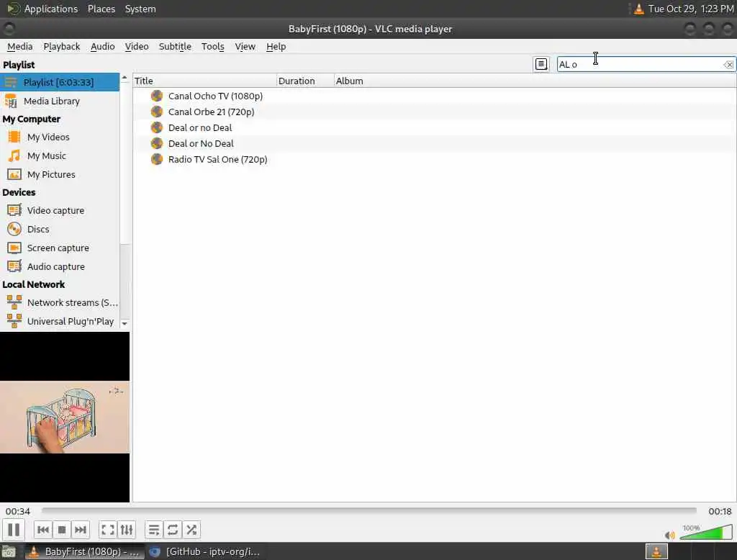Toggle fullscreen video mode
737x560 pixels.
tap(108, 530)
